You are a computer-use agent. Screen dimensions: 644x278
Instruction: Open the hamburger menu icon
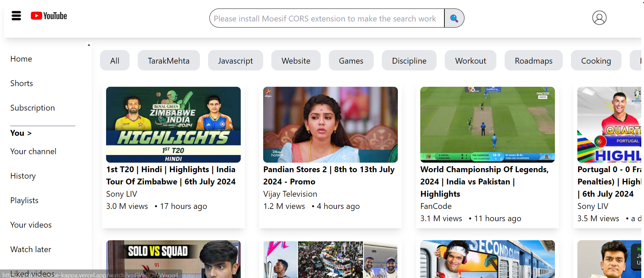click(x=16, y=16)
